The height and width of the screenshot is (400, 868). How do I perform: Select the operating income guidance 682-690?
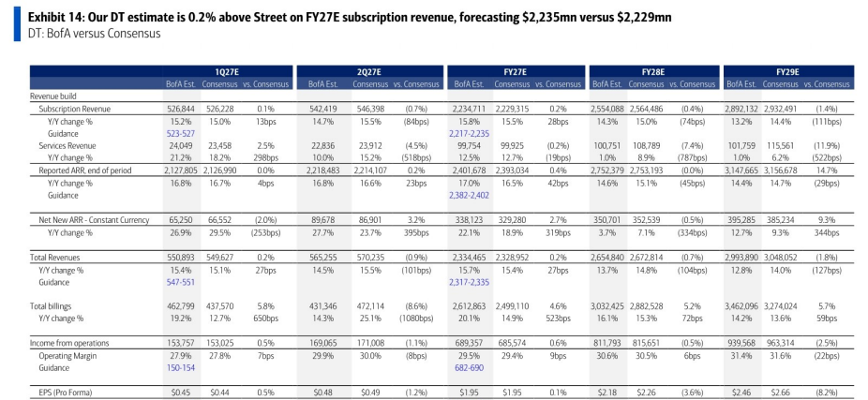[469, 368]
